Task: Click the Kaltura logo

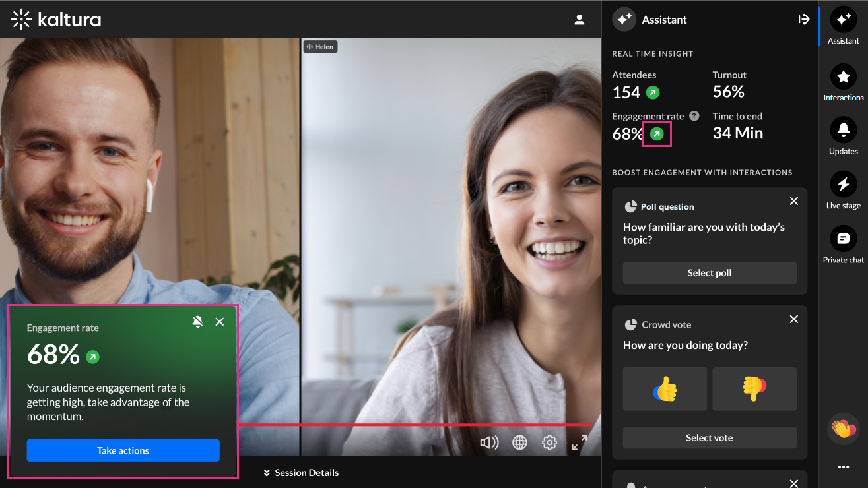Action: coord(56,20)
